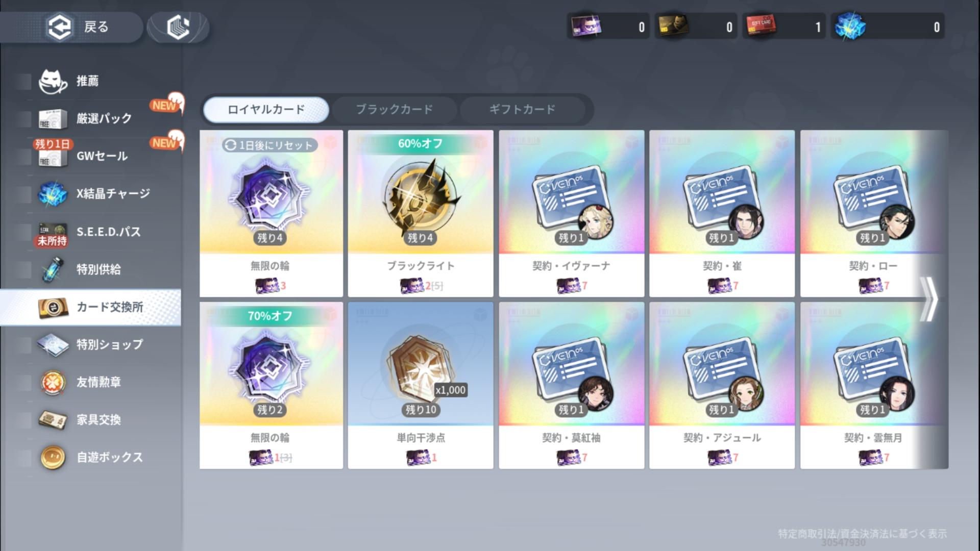The height and width of the screenshot is (551, 980).
Task: Choose the 単向干渉点 x1,000 item
Action: (421, 385)
